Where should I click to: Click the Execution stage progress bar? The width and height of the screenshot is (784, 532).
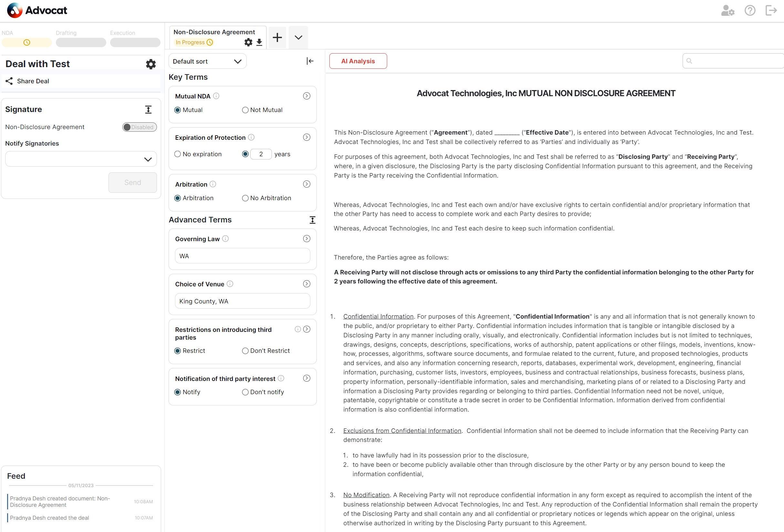pos(135,43)
